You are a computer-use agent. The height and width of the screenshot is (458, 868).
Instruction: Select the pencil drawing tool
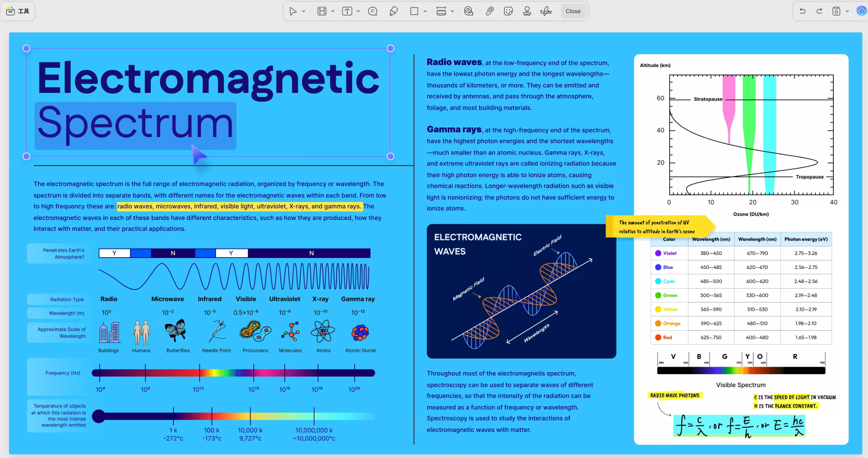tap(393, 11)
